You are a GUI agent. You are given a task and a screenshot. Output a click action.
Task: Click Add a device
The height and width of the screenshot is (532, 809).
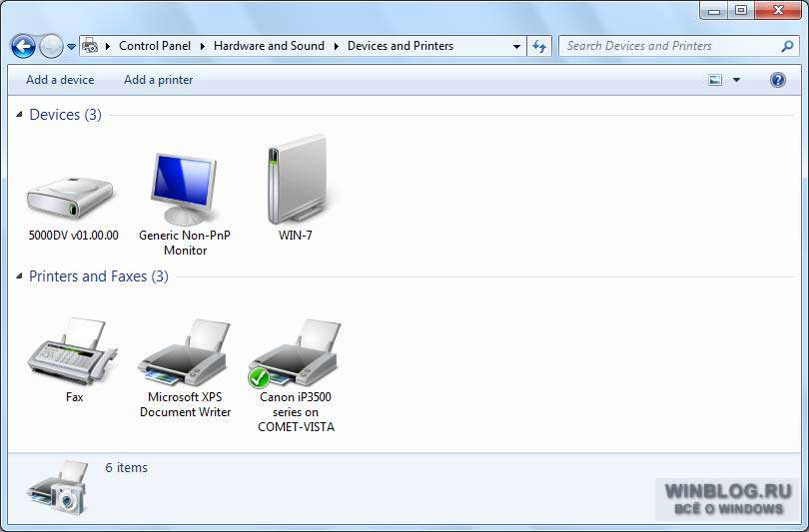click(60, 80)
